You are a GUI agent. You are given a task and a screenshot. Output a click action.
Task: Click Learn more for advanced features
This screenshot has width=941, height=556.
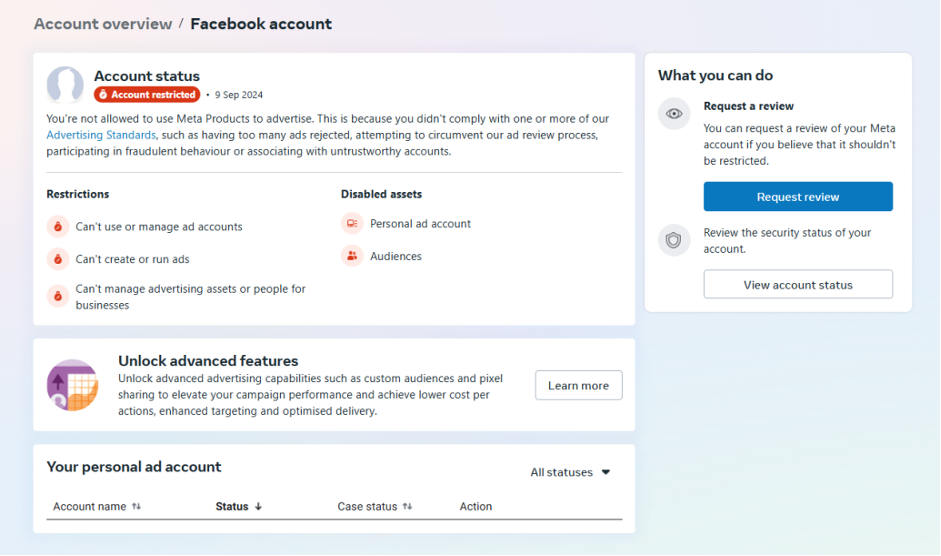pos(579,385)
